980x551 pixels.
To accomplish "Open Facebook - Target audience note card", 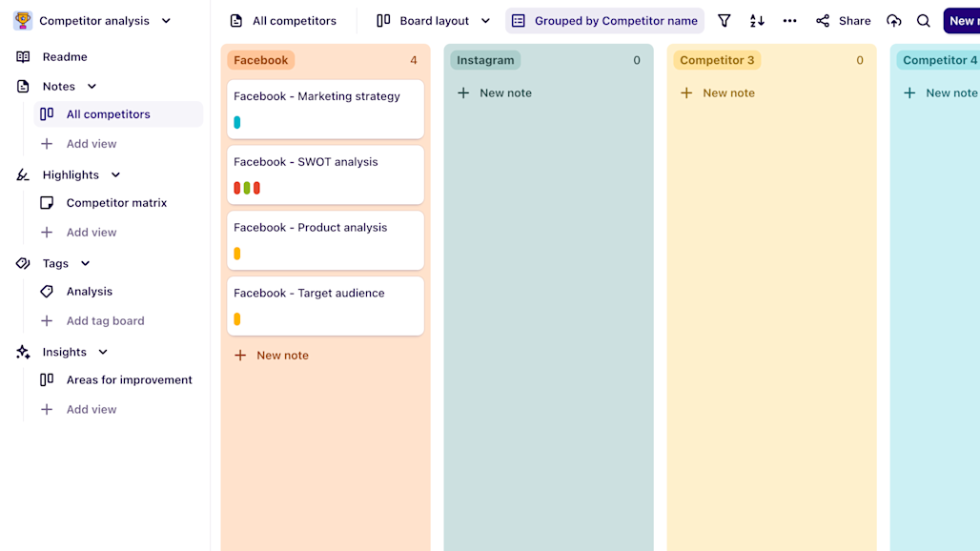I will tap(326, 306).
